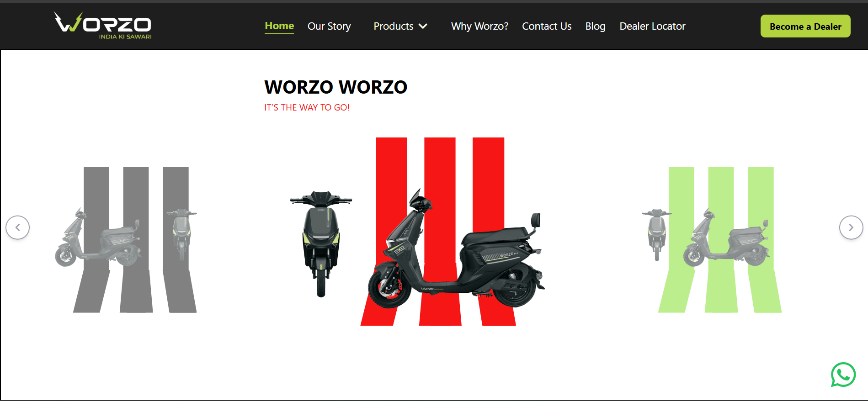Click front-view scooter image in center
The image size is (868, 401).
point(321,243)
